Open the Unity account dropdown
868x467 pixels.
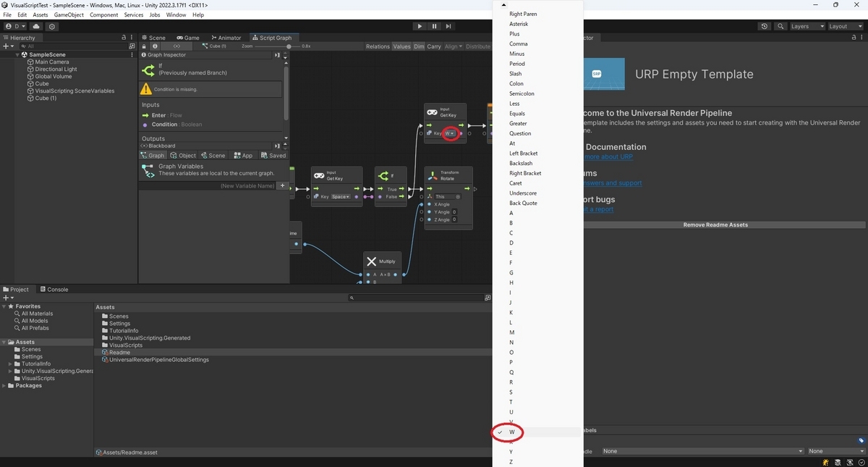pyautogui.click(x=14, y=26)
